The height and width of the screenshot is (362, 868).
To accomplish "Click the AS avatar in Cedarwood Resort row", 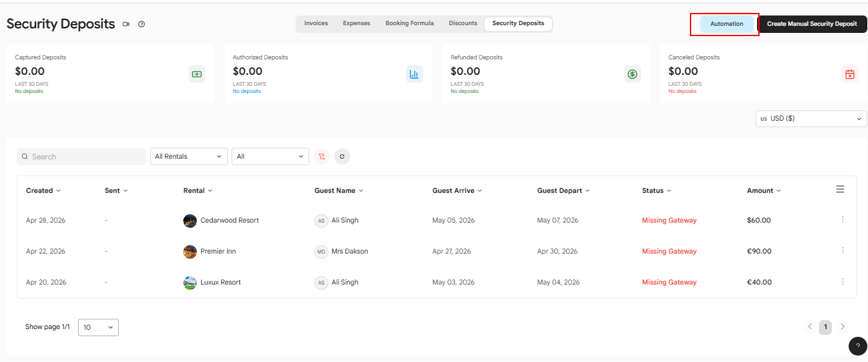I will click(321, 221).
